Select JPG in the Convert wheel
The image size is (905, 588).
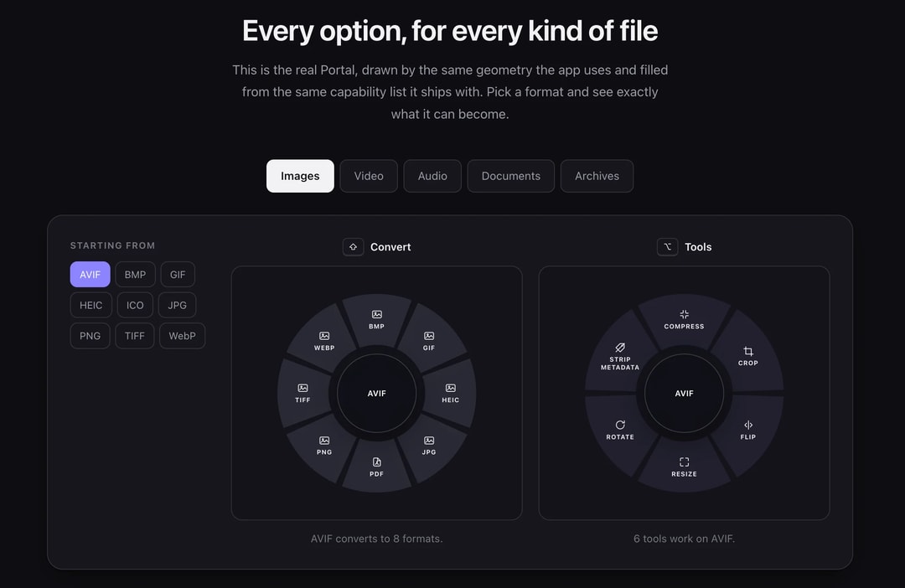pyautogui.click(x=429, y=446)
